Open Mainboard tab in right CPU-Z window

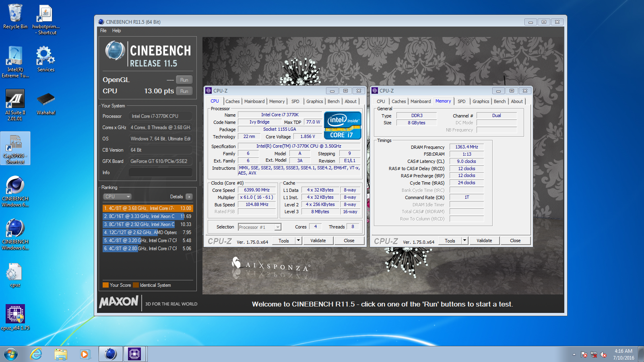[421, 101]
